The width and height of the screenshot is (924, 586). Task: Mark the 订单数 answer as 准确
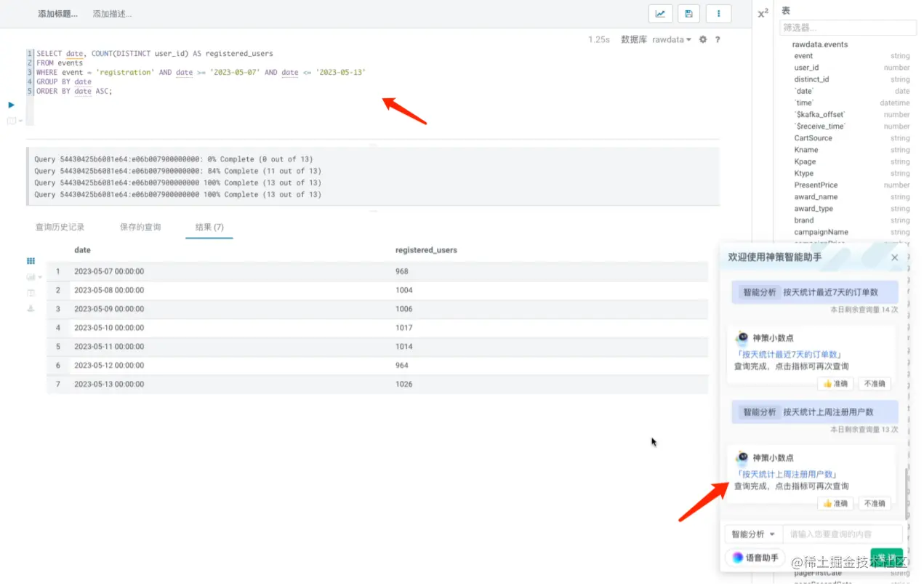(835, 383)
